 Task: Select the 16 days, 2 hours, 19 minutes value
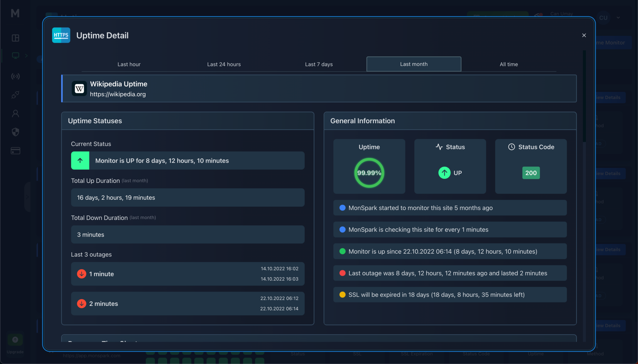pos(188,198)
